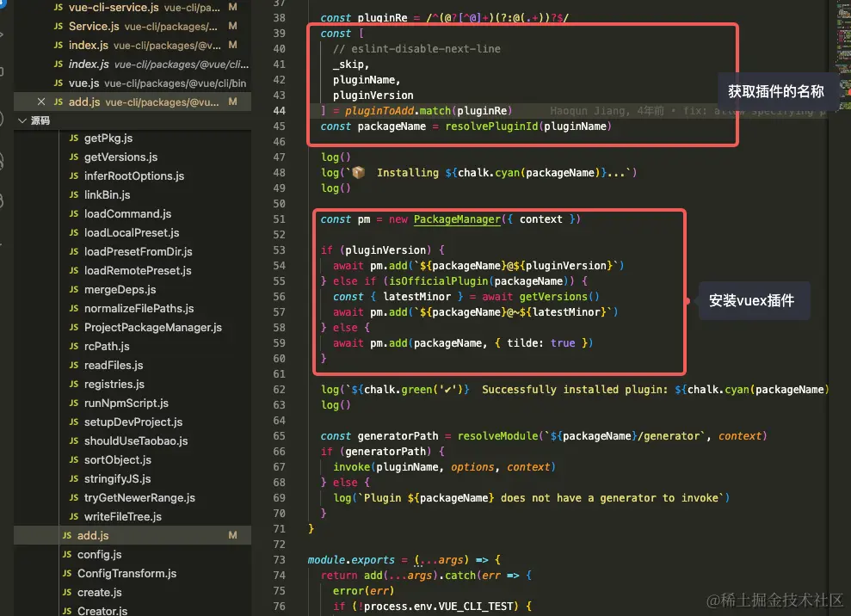This screenshot has width=851, height=616.
Task: Open vue-cli-service.js in open editors
Action: click(x=133, y=7)
